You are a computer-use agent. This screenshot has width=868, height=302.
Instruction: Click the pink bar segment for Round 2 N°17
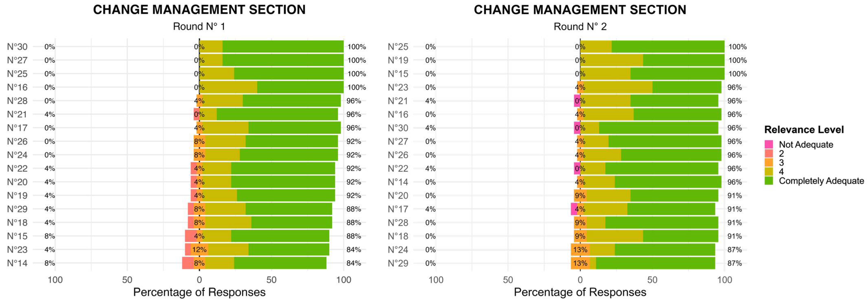coord(574,209)
